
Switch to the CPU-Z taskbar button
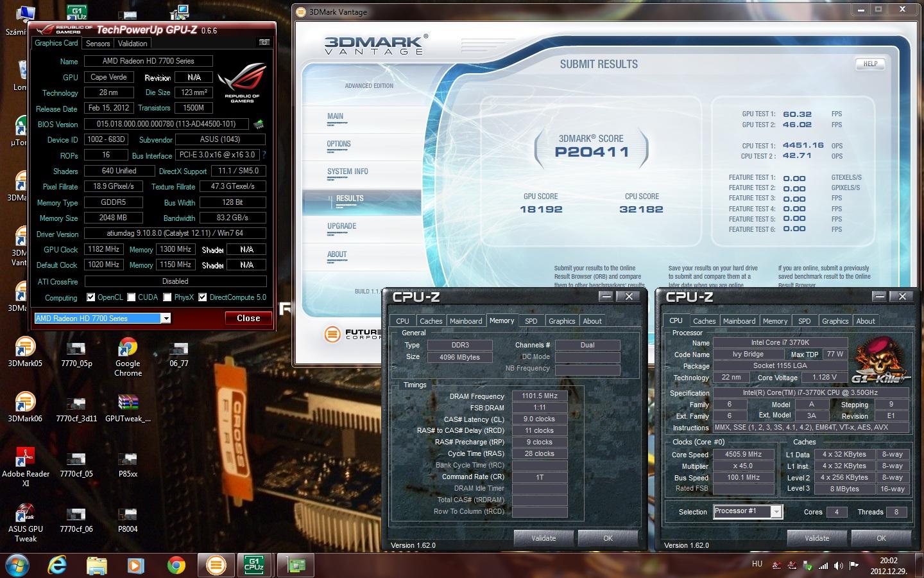[255, 565]
